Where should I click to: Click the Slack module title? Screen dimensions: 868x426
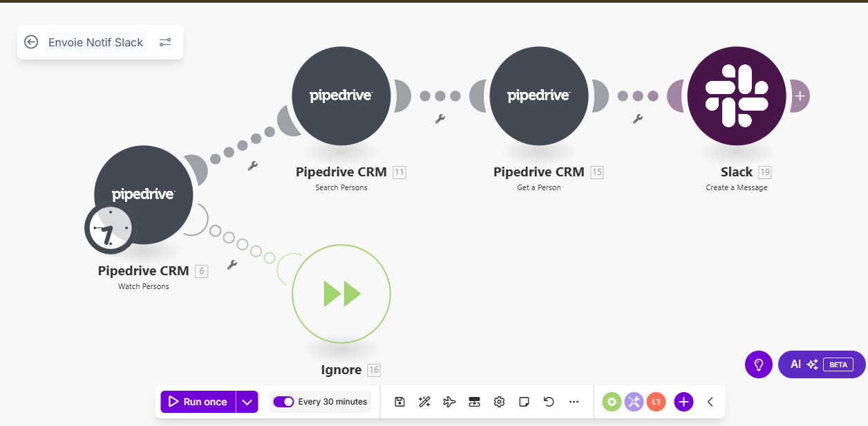(737, 172)
